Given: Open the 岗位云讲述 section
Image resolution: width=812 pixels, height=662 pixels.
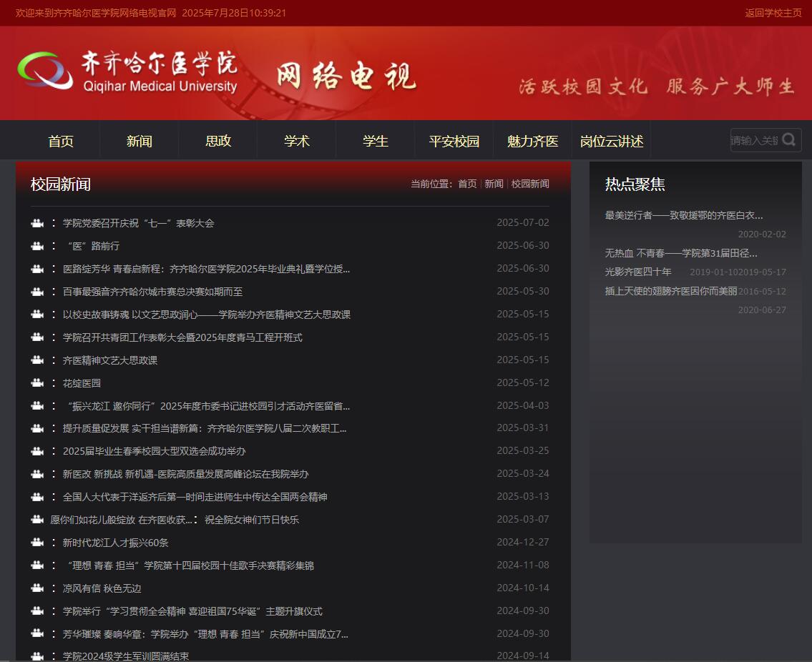Looking at the screenshot, I should click(612, 140).
